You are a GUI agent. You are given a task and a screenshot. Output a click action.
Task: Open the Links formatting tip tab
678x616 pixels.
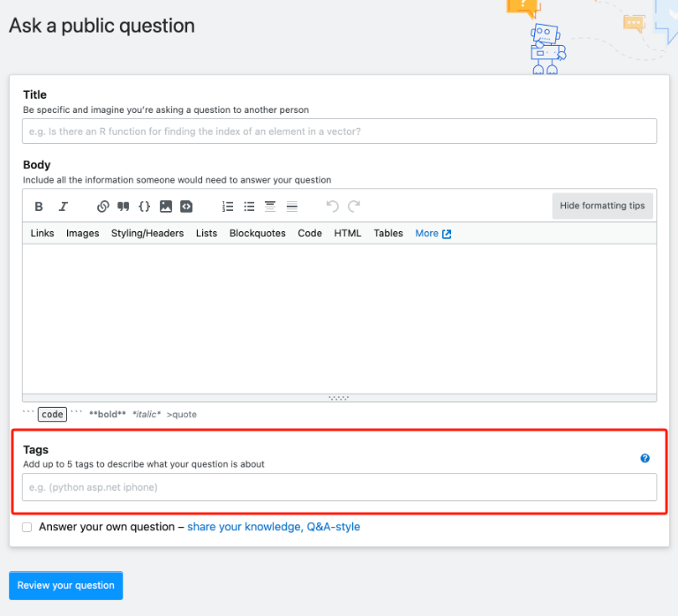click(42, 234)
